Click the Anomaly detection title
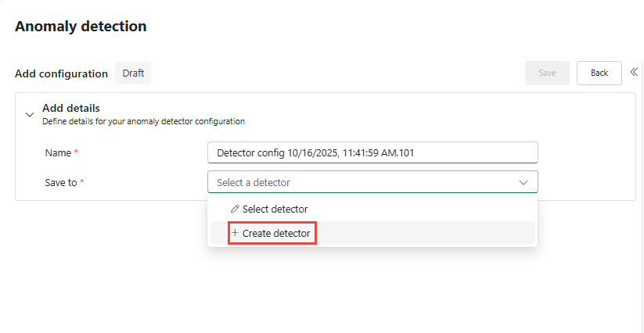The height and width of the screenshot is (333, 644). [x=81, y=27]
